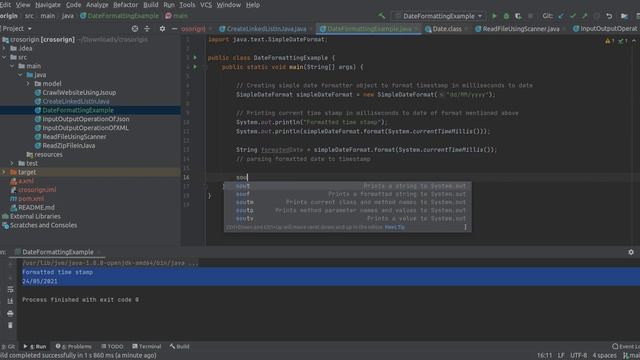Open the VCS menu

pos(206,5)
